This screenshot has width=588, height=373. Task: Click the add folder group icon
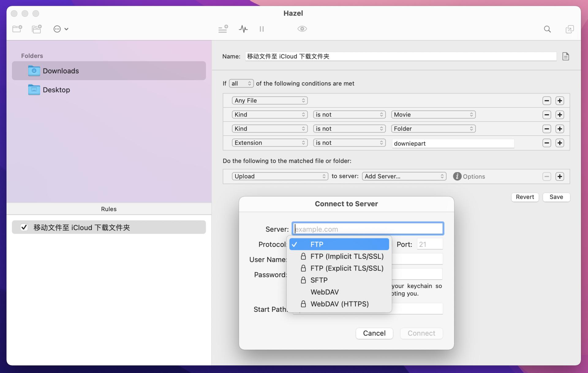coord(37,29)
